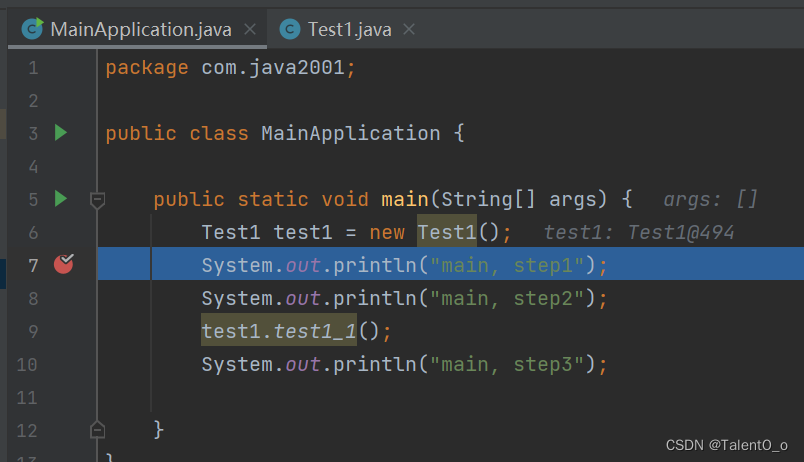The width and height of the screenshot is (804, 462).
Task: Close the MainApplication.java tab
Action: pos(250,29)
